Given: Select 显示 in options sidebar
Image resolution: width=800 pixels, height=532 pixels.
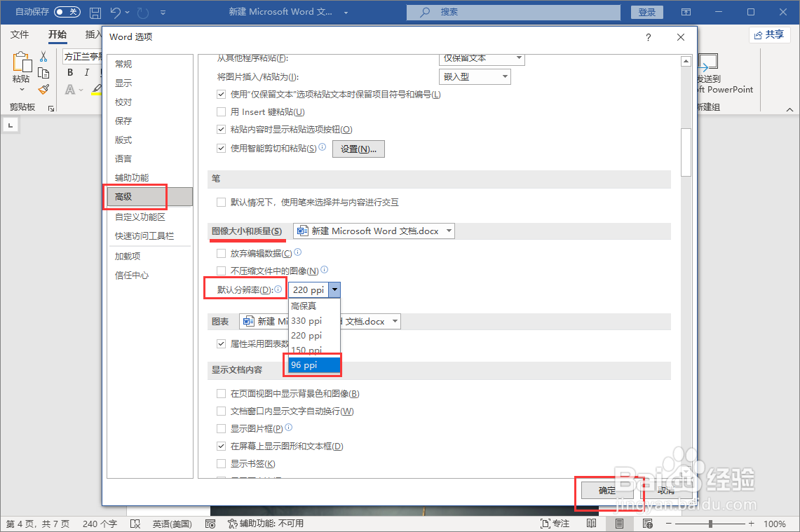Looking at the screenshot, I should pyautogui.click(x=149, y=83).
